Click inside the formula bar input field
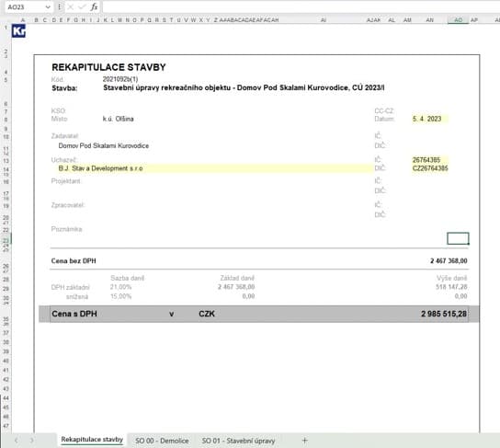 (x=300, y=6)
